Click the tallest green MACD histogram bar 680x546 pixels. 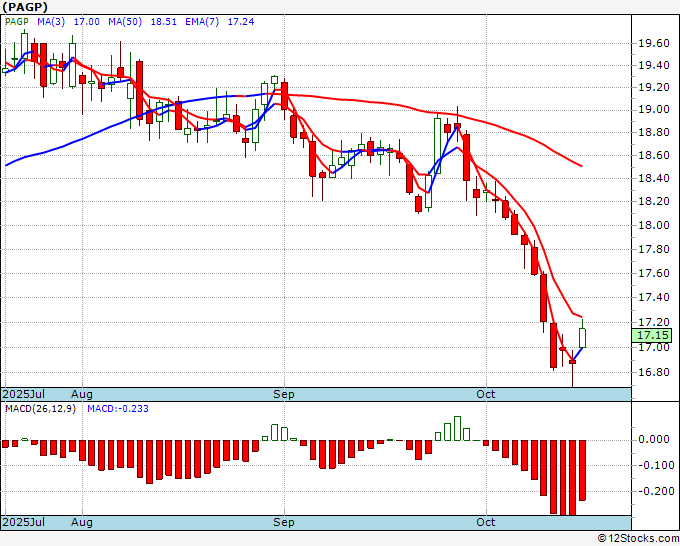tap(457, 428)
